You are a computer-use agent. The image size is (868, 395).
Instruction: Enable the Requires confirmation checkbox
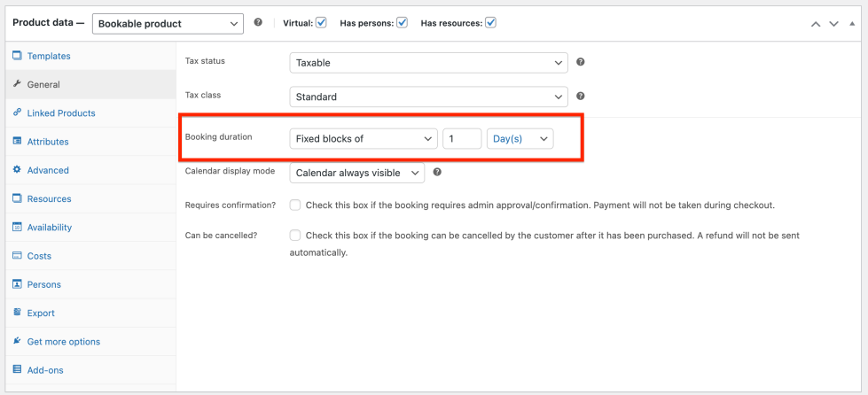295,205
